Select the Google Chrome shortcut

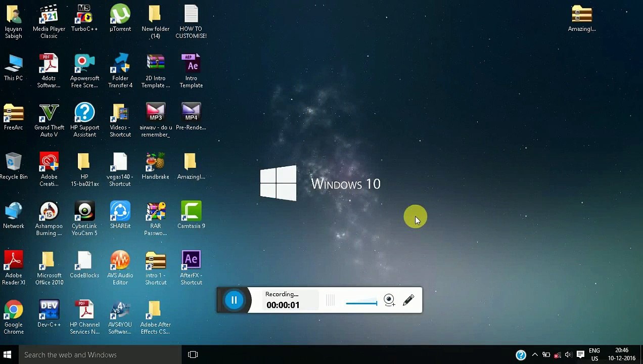[x=14, y=318]
